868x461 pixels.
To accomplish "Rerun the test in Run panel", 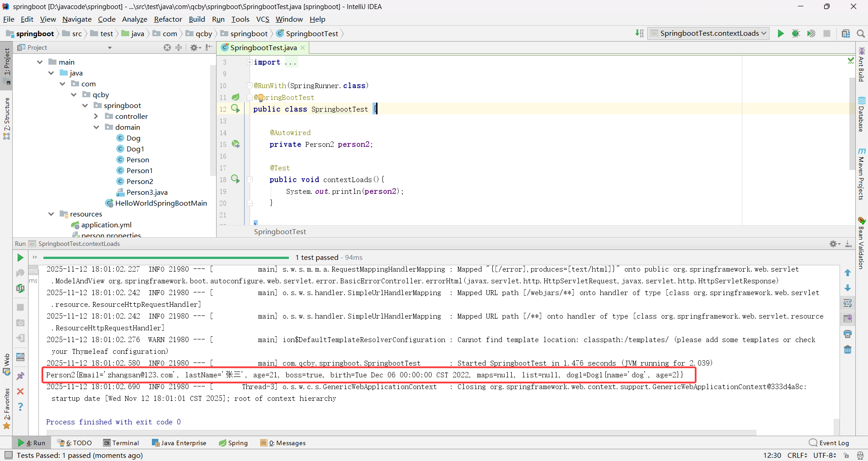I will [20, 258].
